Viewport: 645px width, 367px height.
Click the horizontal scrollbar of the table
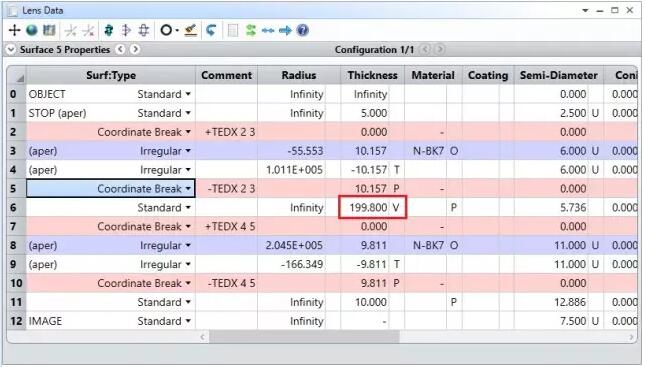pyautogui.click(x=304, y=337)
